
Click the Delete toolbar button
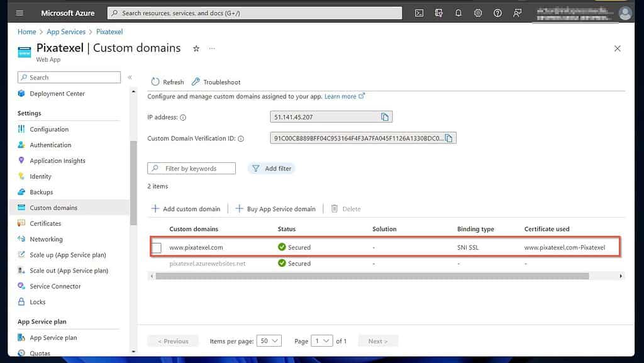coord(346,209)
